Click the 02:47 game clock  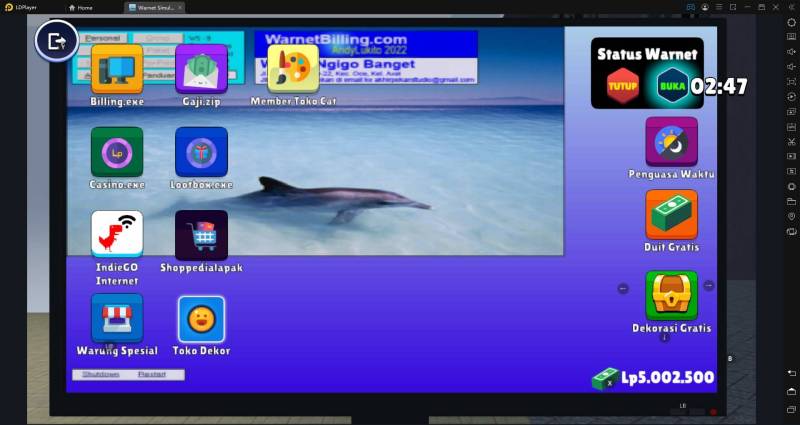(719, 87)
